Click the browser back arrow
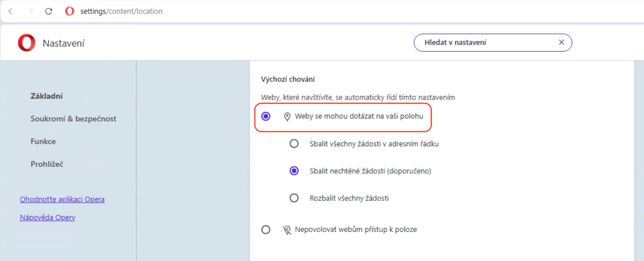Screen dimensions: 644x261 [10, 11]
